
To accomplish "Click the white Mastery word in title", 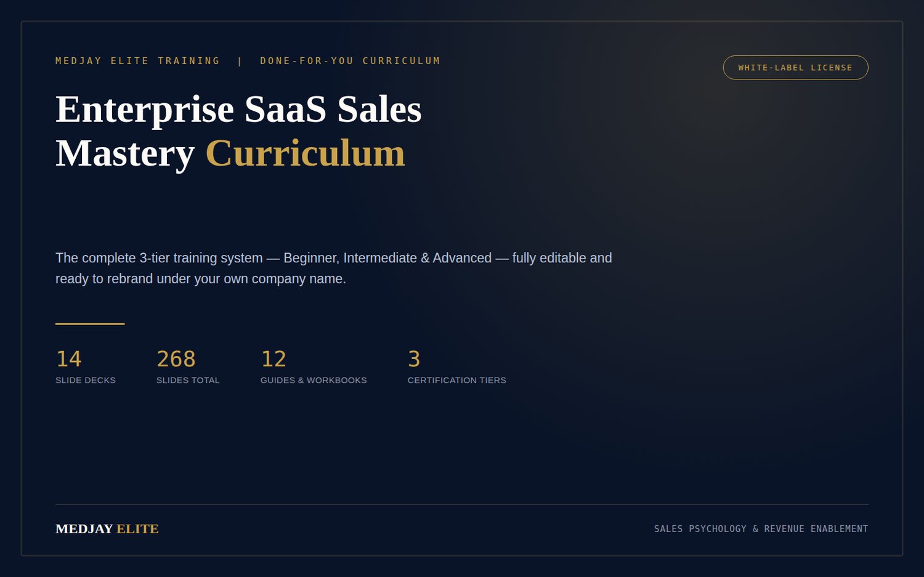I will coord(125,154).
